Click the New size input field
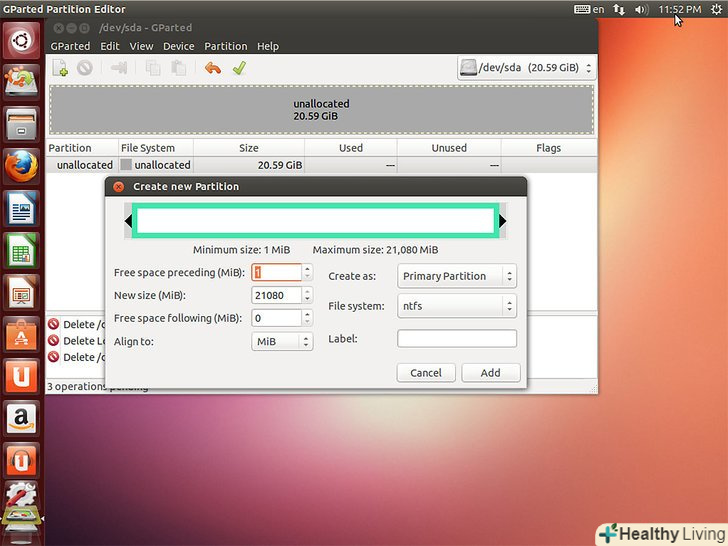This screenshot has width=728, height=546. 277,295
